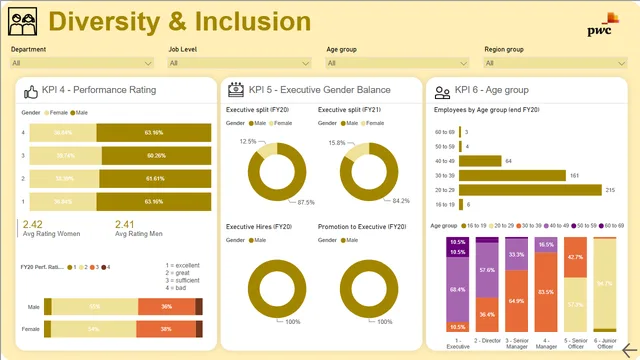
Task: Open the Age group filter dropdown
Action: pos(397,63)
